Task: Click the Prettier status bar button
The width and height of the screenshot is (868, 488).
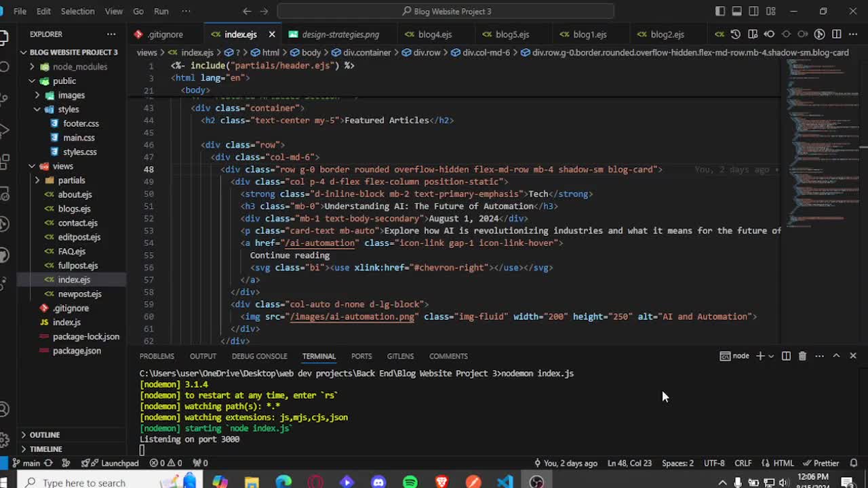Action: pyautogui.click(x=821, y=463)
